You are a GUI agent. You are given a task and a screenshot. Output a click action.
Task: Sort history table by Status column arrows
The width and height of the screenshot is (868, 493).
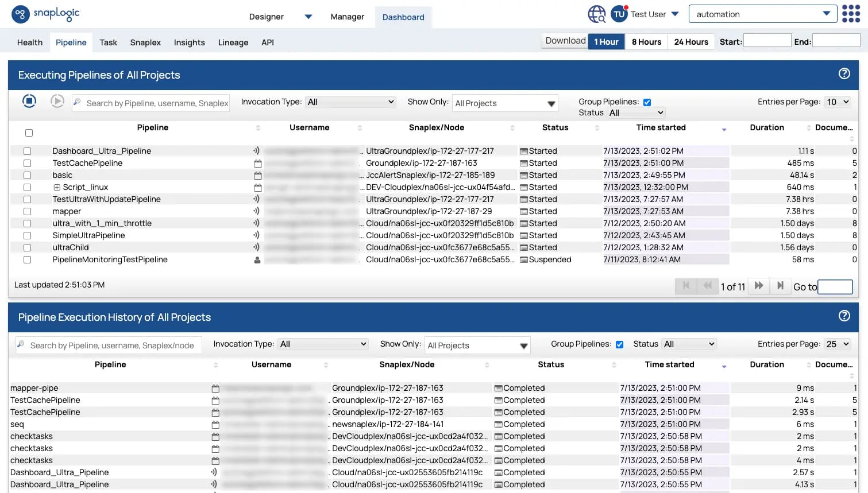(614, 365)
